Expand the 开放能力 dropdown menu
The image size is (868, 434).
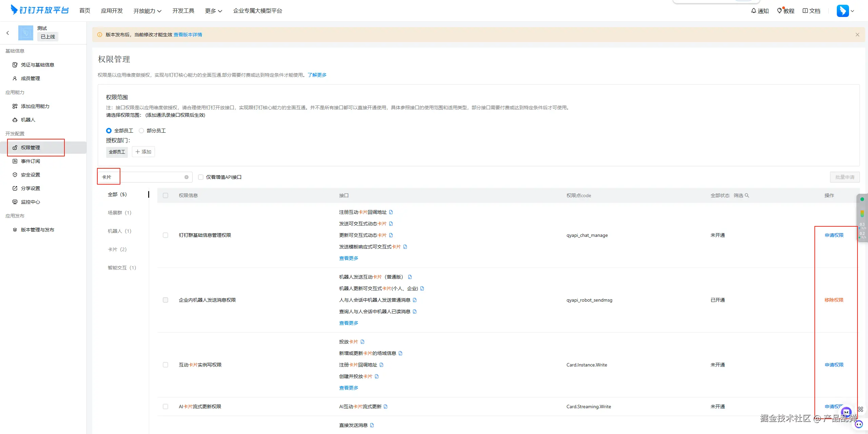click(147, 11)
